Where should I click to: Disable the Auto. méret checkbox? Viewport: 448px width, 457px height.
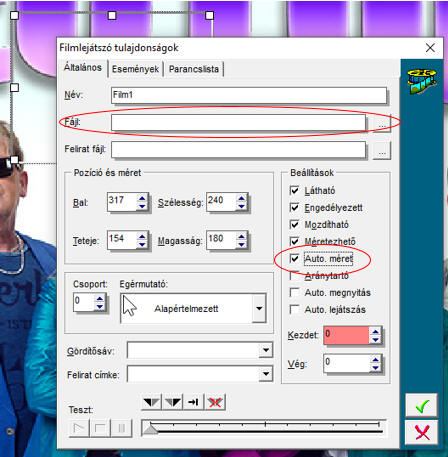295,259
